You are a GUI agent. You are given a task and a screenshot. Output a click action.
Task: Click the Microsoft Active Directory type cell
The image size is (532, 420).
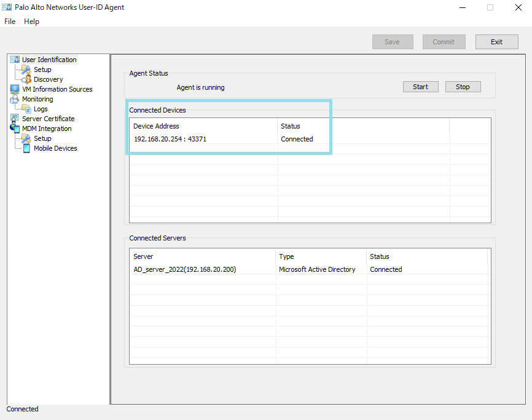[317, 269]
